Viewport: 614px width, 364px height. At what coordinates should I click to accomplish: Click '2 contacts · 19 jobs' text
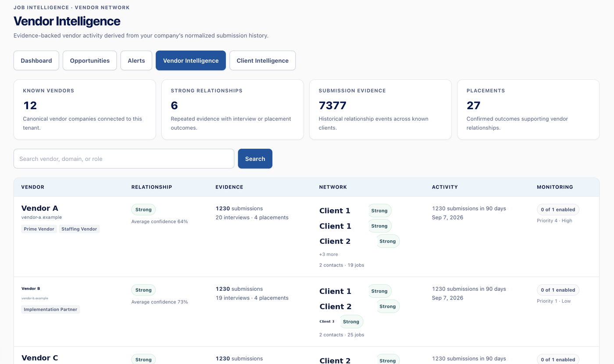click(342, 265)
